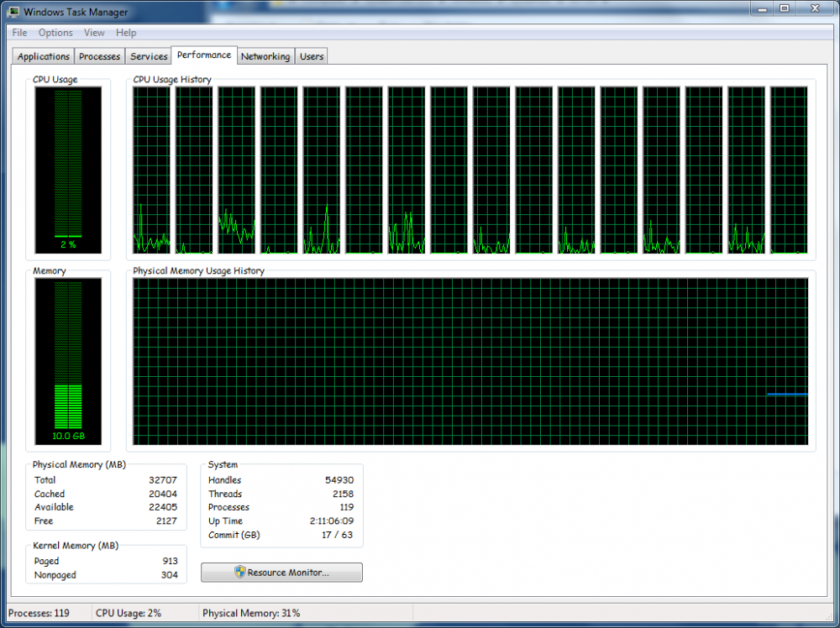840x628 pixels.
Task: Select the Services tab
Action: pos(149,56)
